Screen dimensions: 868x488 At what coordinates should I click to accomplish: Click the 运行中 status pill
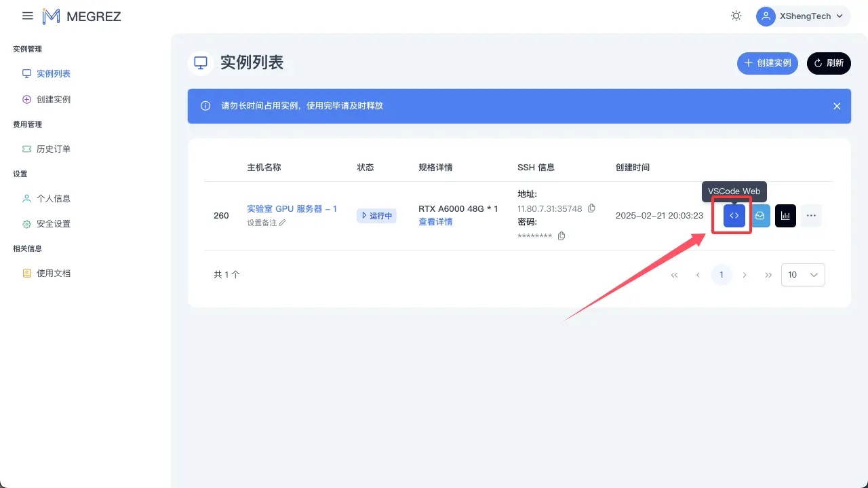[376, 215]
